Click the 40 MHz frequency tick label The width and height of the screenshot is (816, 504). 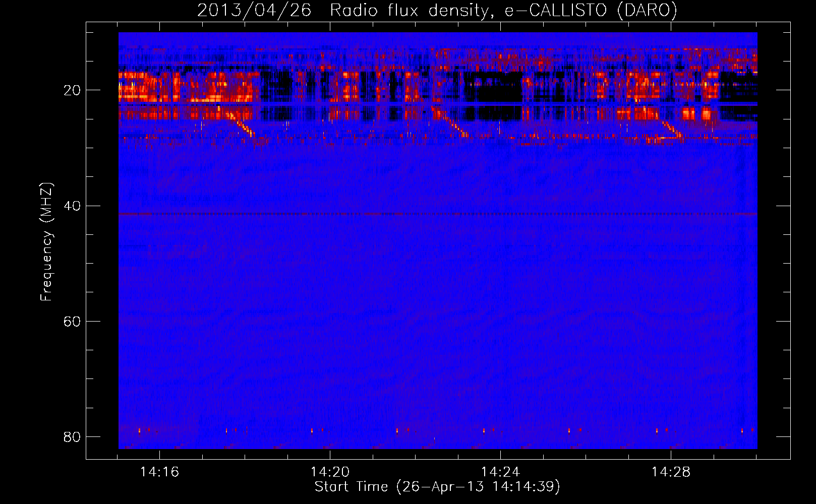(72, 206)
